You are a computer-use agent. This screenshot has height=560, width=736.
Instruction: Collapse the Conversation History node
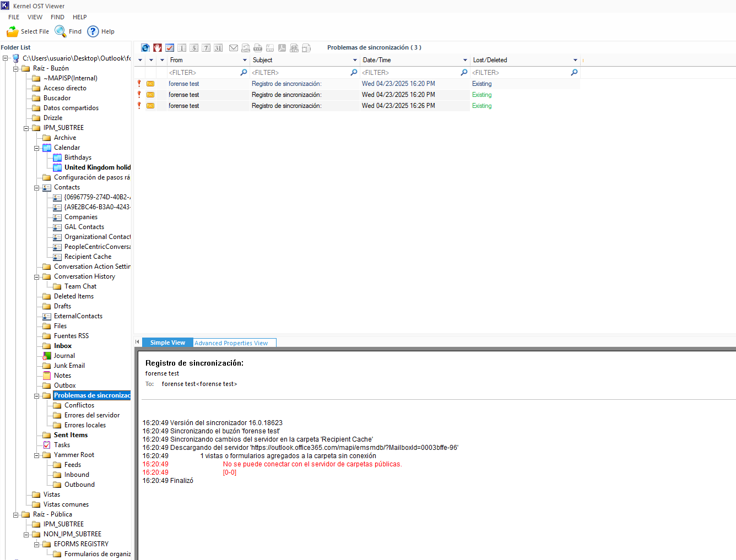coord(36,277)
